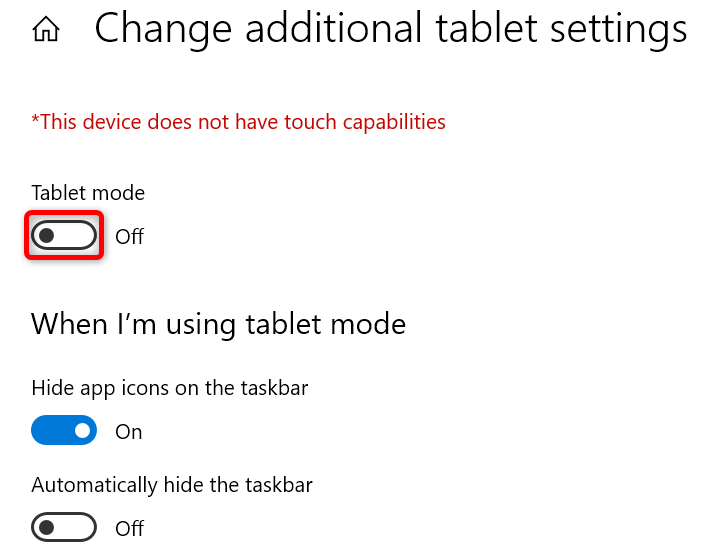Viewport: 704px width, 550px height.
Task: Click the red asterisk starting the warning
Action: tap(35, 120)
